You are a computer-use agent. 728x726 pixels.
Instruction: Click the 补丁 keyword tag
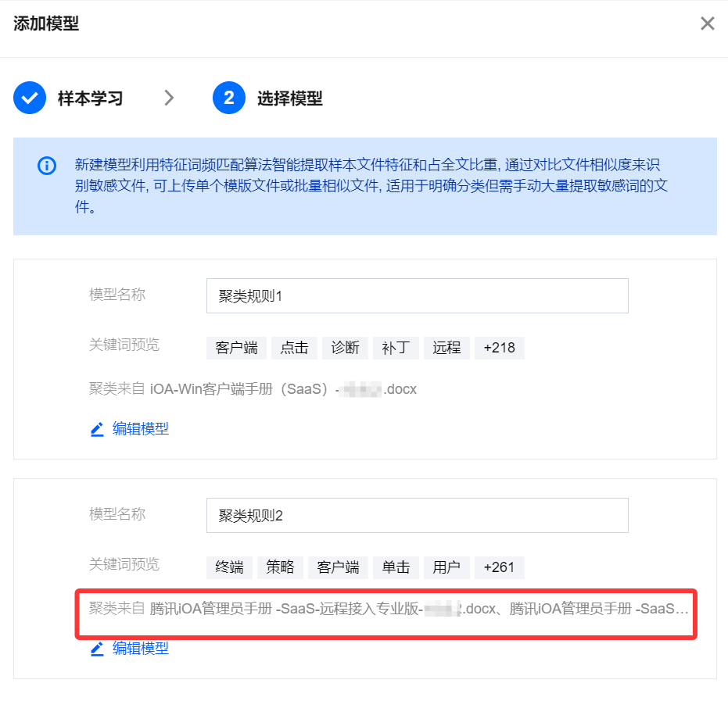[x=396, y=348]
